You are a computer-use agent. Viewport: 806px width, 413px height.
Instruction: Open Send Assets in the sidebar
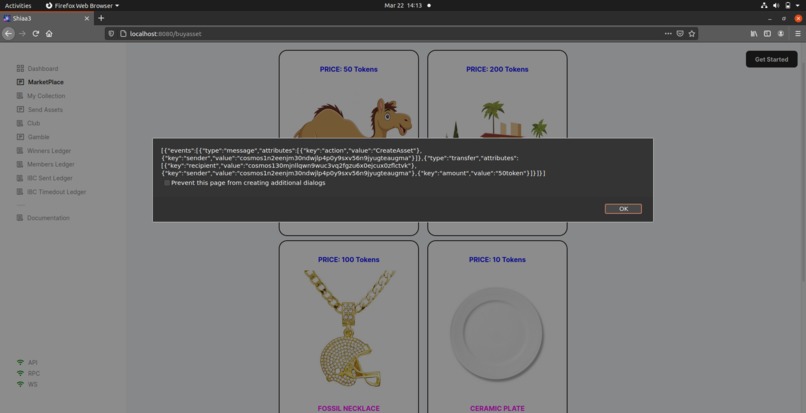point(45,110)
